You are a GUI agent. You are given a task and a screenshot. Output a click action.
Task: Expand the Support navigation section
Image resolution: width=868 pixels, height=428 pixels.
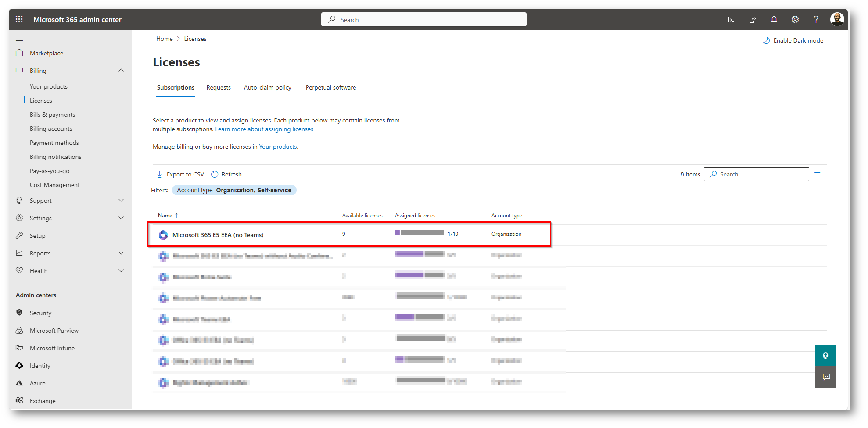121,201
